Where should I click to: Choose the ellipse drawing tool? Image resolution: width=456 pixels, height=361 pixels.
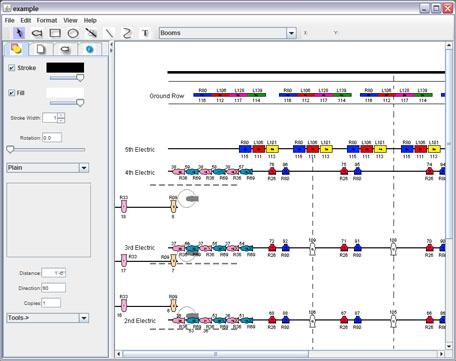73,33
